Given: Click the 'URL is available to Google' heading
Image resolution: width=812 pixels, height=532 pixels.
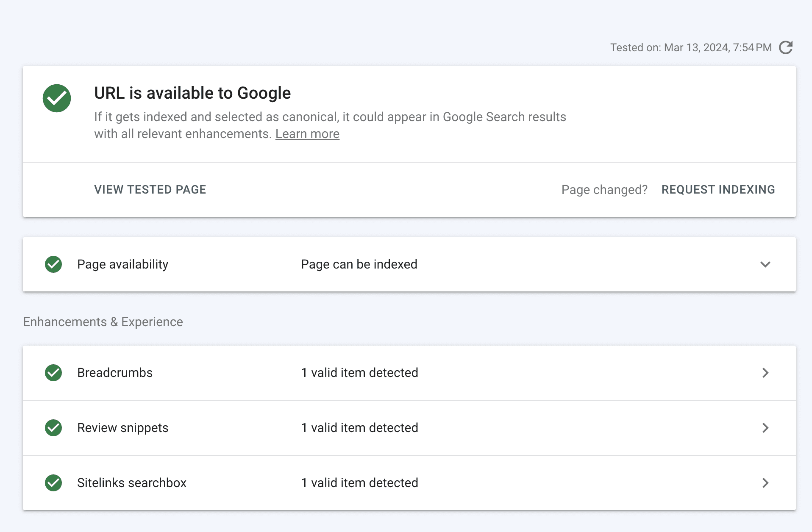Looking at the screenshot, I should click(192, 93).
